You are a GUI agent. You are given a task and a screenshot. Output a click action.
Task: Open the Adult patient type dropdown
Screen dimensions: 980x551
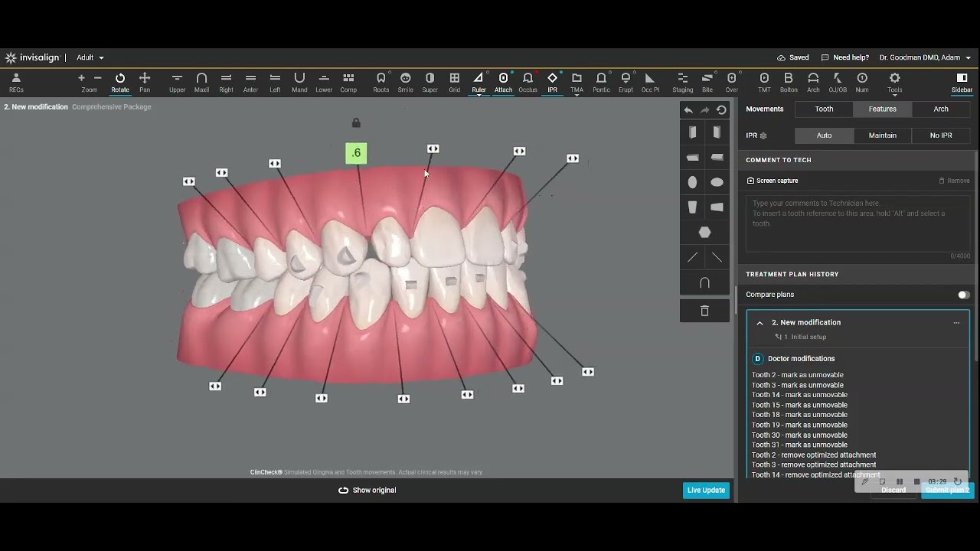pyautogui.click(x=90, y=57)
